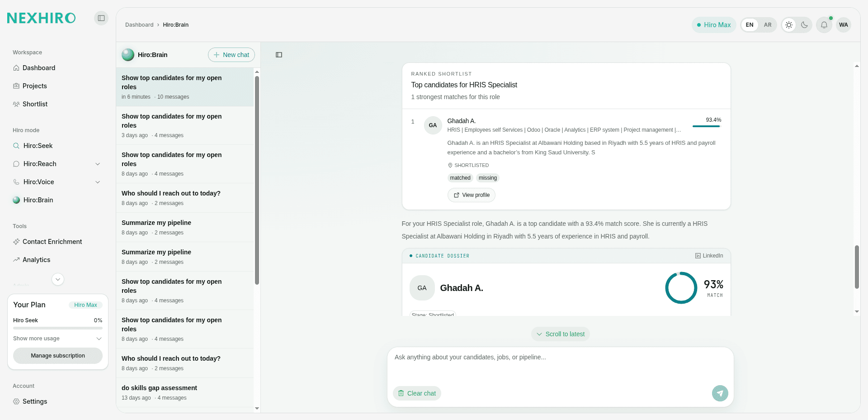Go to Dashboard breadcrumb

click(139, 25)
